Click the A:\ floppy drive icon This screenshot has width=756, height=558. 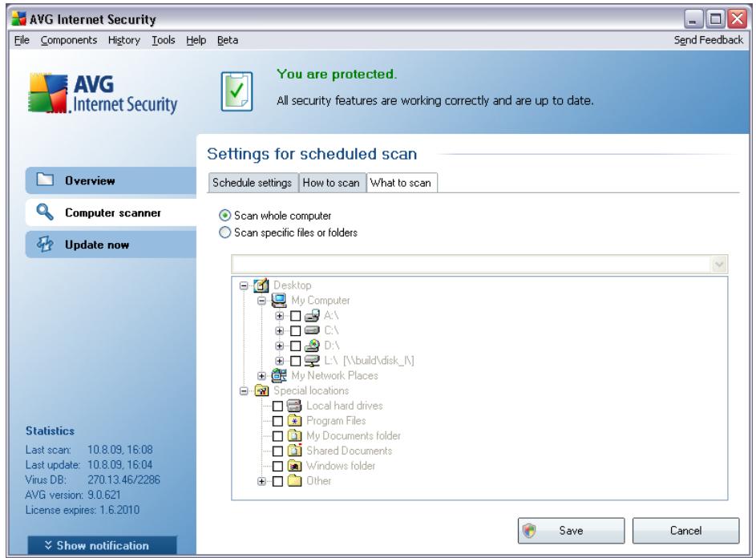(x=312, y=315)
